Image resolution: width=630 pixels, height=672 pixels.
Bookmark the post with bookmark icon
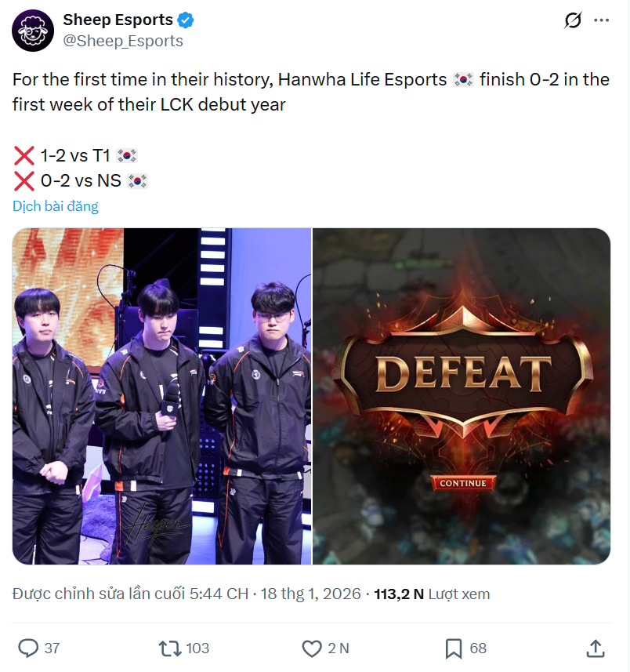coord(454,648)
